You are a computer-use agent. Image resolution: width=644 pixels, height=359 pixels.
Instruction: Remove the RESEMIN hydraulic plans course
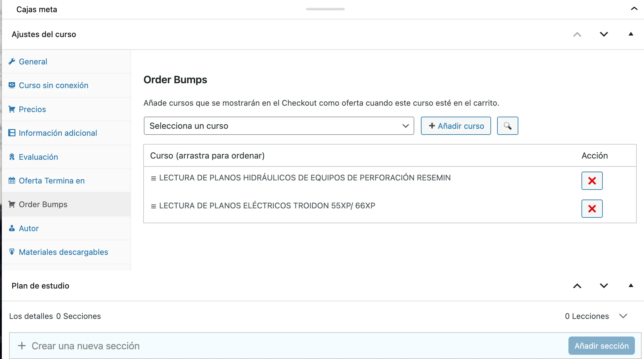(x=592, y=181)
